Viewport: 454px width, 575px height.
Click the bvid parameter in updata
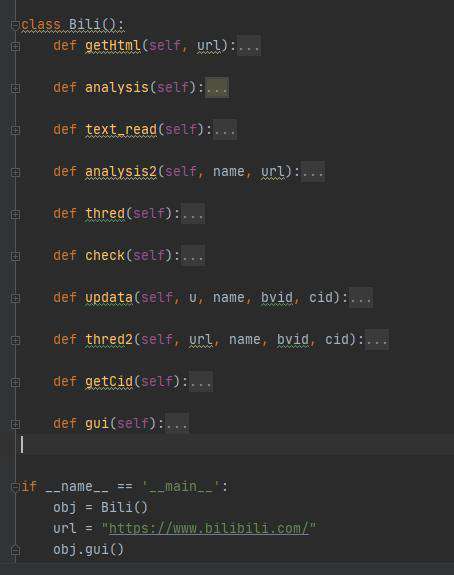(x=277, y=297)
